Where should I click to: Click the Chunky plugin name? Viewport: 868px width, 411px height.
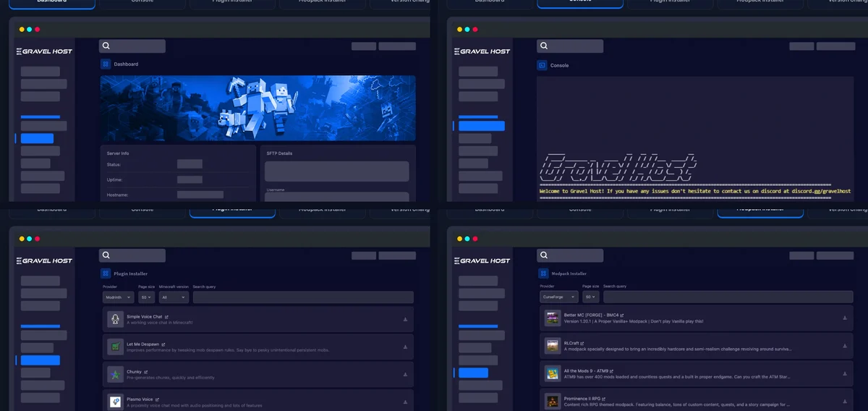click(135, 371)
